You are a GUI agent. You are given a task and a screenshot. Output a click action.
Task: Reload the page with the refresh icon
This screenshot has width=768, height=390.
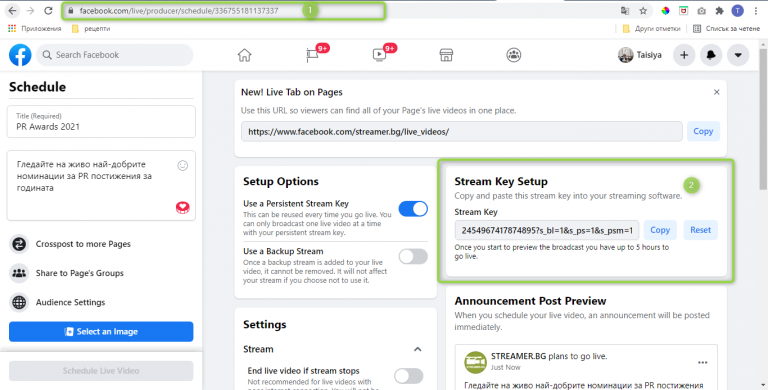coord(48,10)
